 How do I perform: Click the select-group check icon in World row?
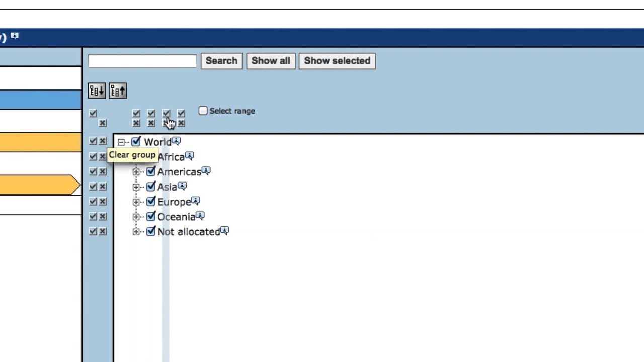[93, 141]
